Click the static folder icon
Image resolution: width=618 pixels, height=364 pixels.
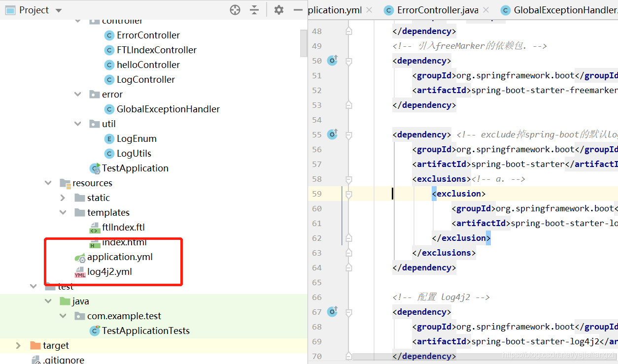[80, 198]
